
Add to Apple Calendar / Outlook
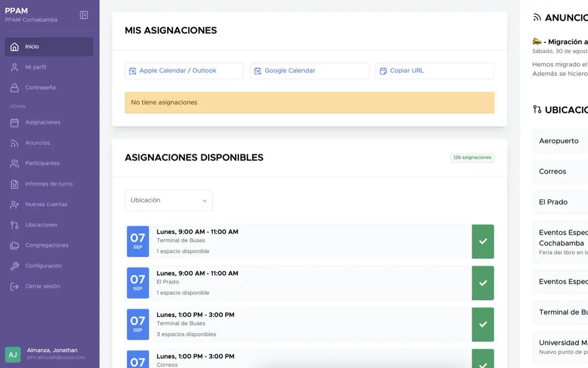(x=184, y=71)
